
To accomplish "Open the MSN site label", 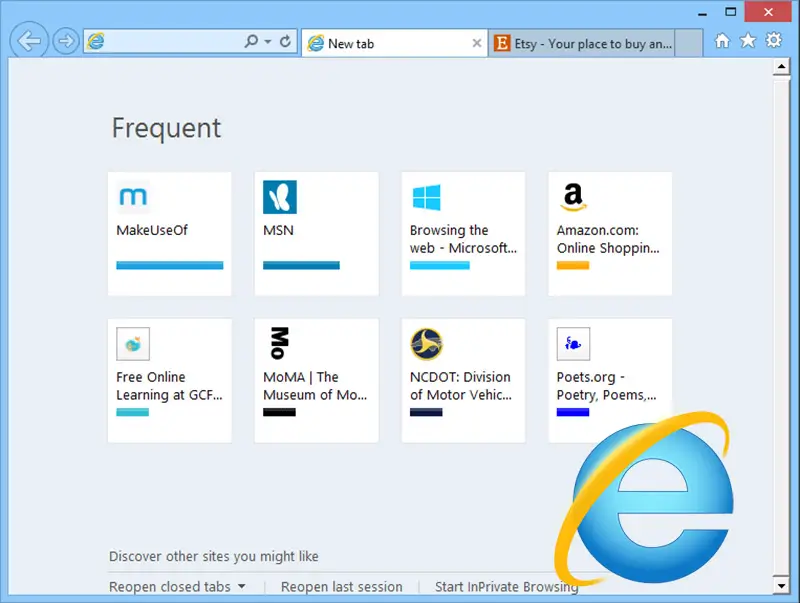I will click(279, 230).
